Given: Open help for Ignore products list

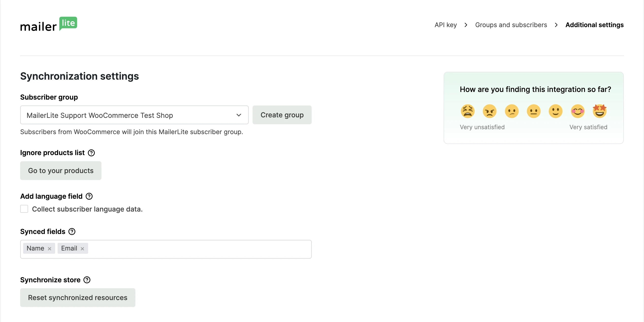Looking at the screenshot, I should point(91,153).
